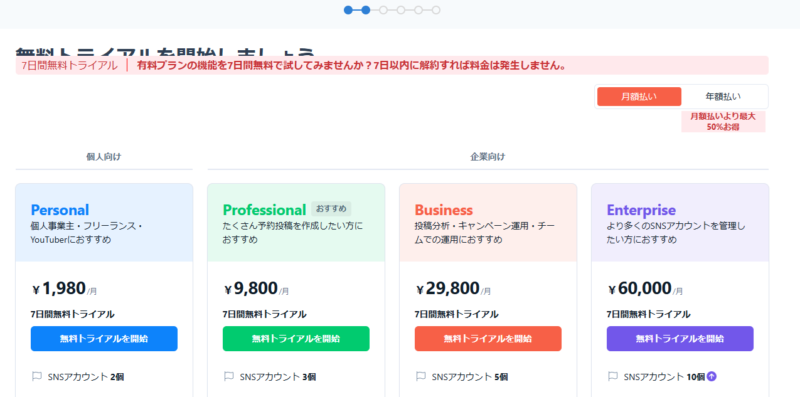This screenshot has height=397, width=800.
Task: Click the third progress step circle
Action: pos(383,10)
